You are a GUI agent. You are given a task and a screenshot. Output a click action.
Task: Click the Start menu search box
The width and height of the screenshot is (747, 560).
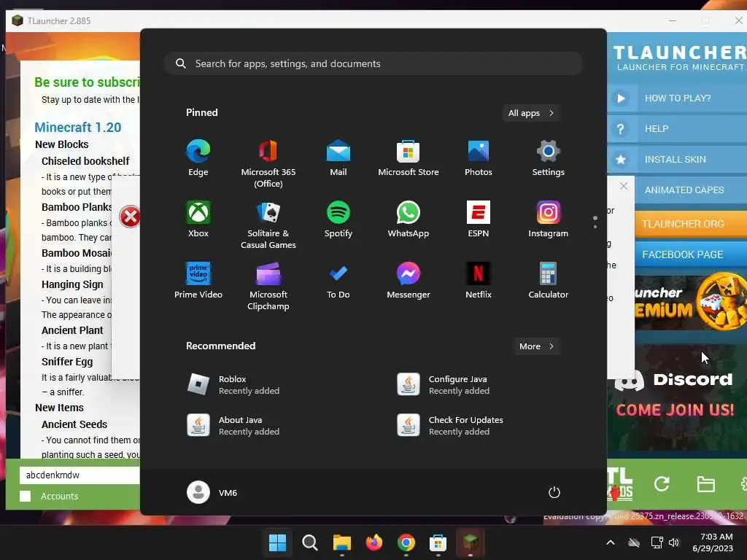tap(373, 64)
